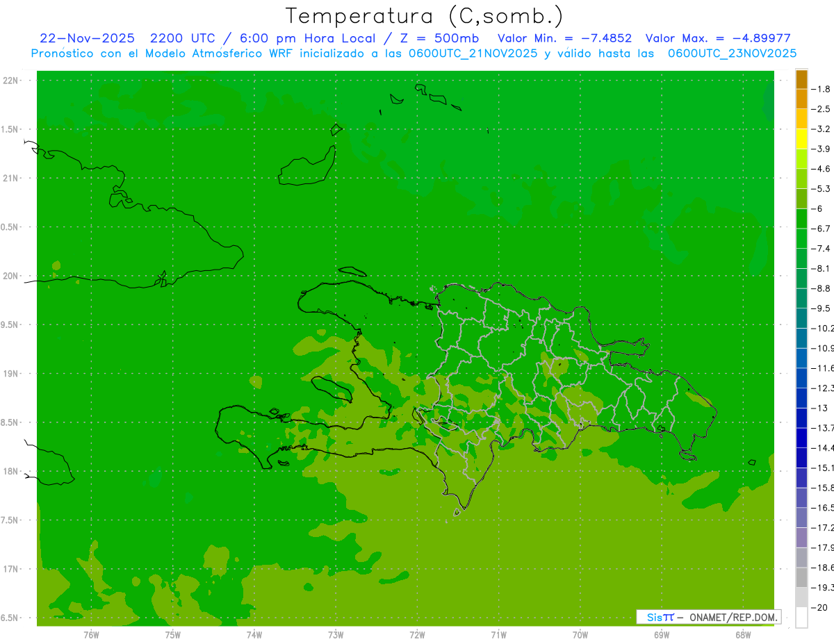The width and height of the screenshot is (834, 644).
Task: Click the gray swatch between -18.6 and -19.3
Action: point(801,577)
